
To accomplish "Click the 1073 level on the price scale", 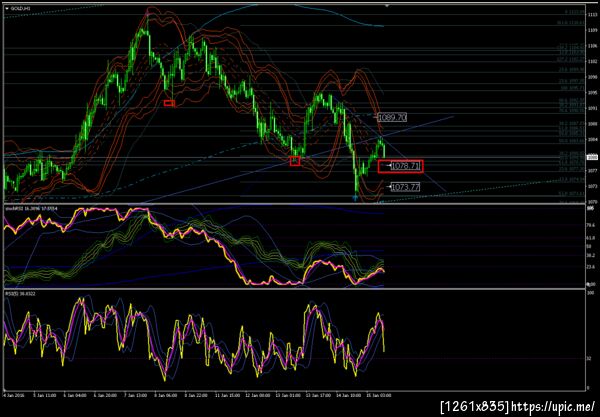I will tap(592, 186).
